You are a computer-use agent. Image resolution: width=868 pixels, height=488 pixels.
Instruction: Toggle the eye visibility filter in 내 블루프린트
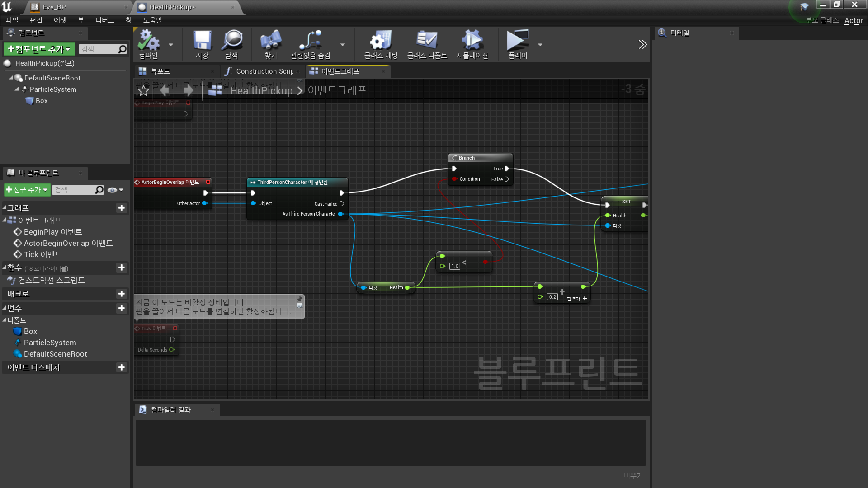(x=113, y=190)
